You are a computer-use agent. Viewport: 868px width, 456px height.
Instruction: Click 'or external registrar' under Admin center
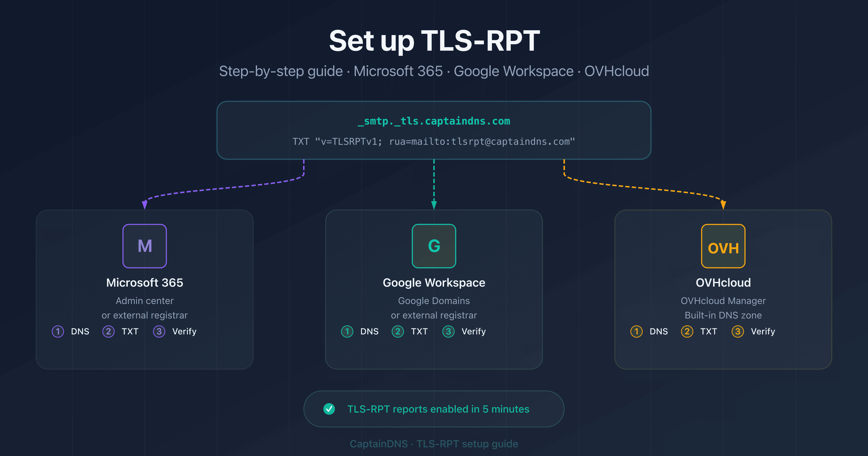click(x=145, y=315)
